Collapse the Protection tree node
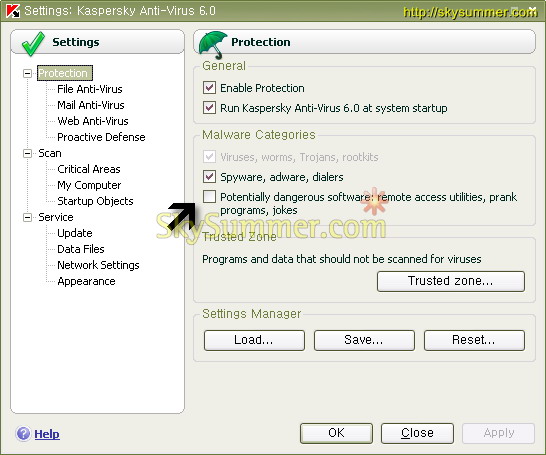546x455 pixels. click(x=27, y=73)
